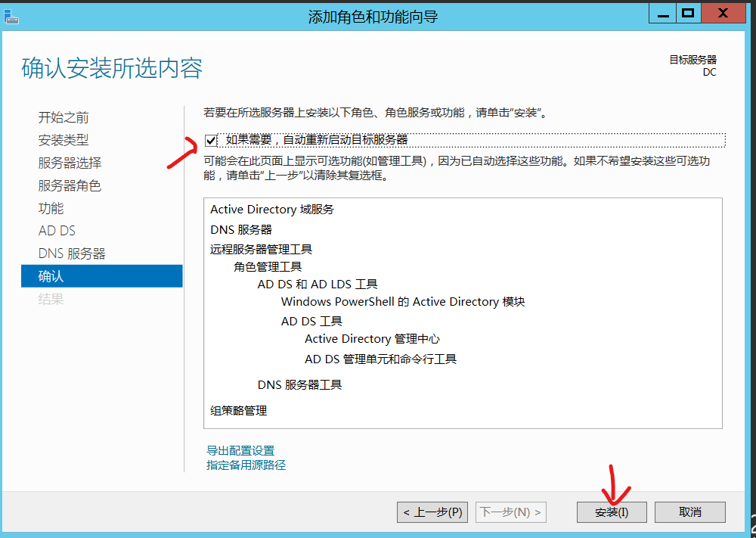Toggle the 自动重新启动目标服务器 checkbox

pos(211,140)
